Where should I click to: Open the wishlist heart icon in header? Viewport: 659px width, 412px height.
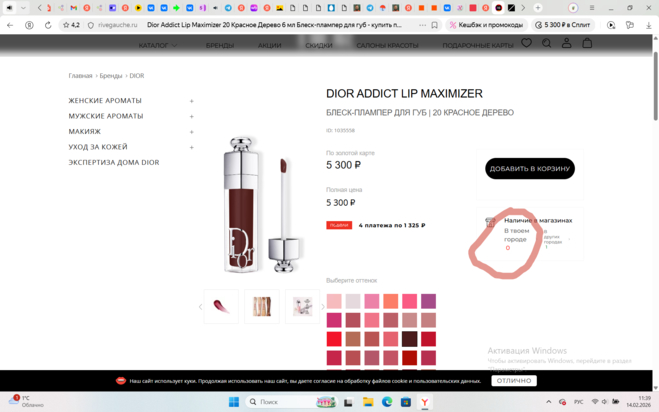(x=527, y=43)
